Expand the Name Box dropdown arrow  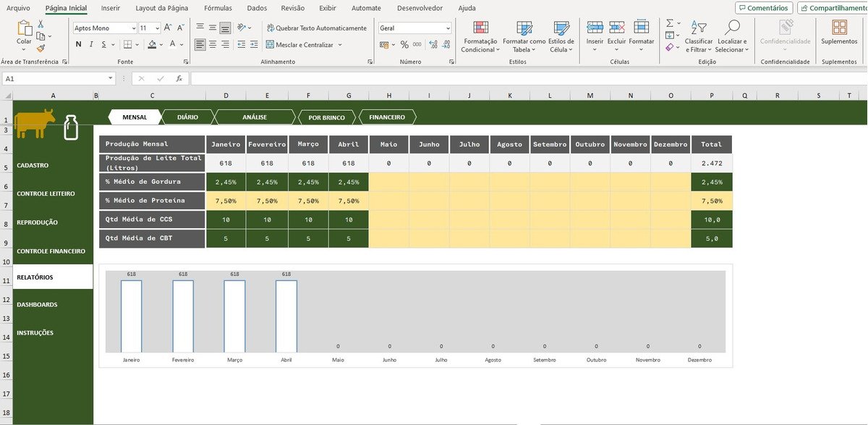pos(111,78)
